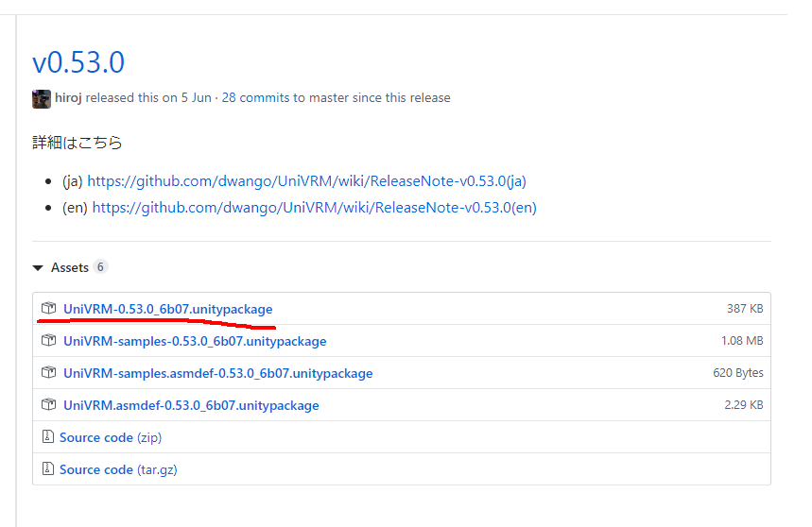This screenshot has height=527, width=812.
Task: Click package icon beside UniVRM.asmdef file
Action: coord(48,404)
